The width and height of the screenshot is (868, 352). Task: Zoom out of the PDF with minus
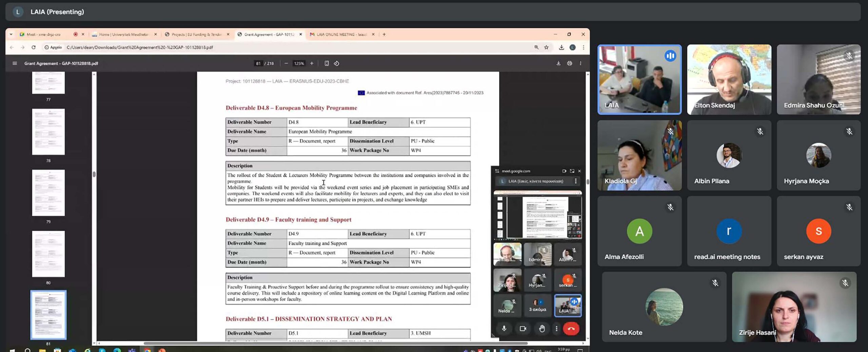pyautogui.click(x=286, y=63)
